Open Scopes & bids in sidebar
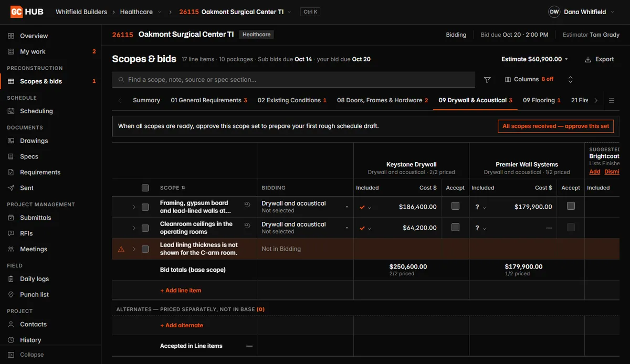The height and width of the screenshot is (364, 630). pyautogui.click(x=41, y=81)
